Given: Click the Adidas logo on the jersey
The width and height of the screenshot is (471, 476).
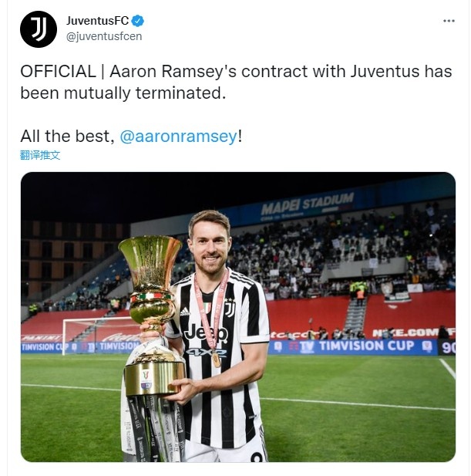Looking at the screenshot, I should 184,312.
